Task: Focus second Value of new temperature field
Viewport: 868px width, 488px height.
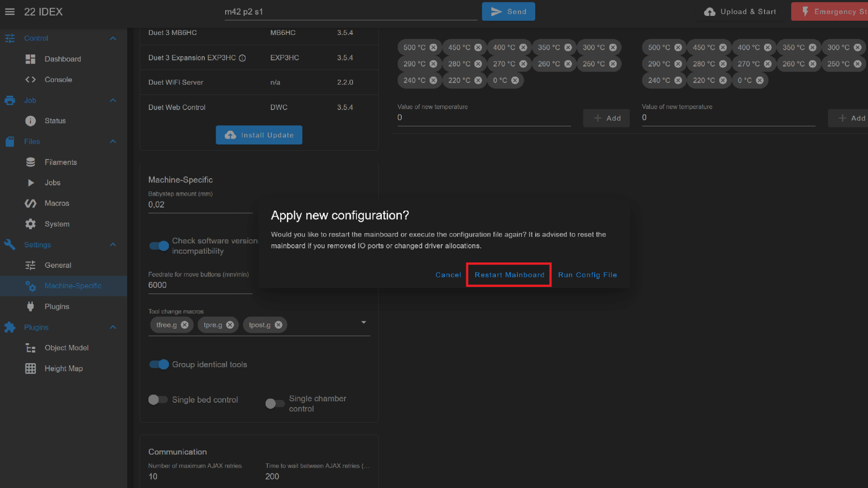Action: click(728, 118)
